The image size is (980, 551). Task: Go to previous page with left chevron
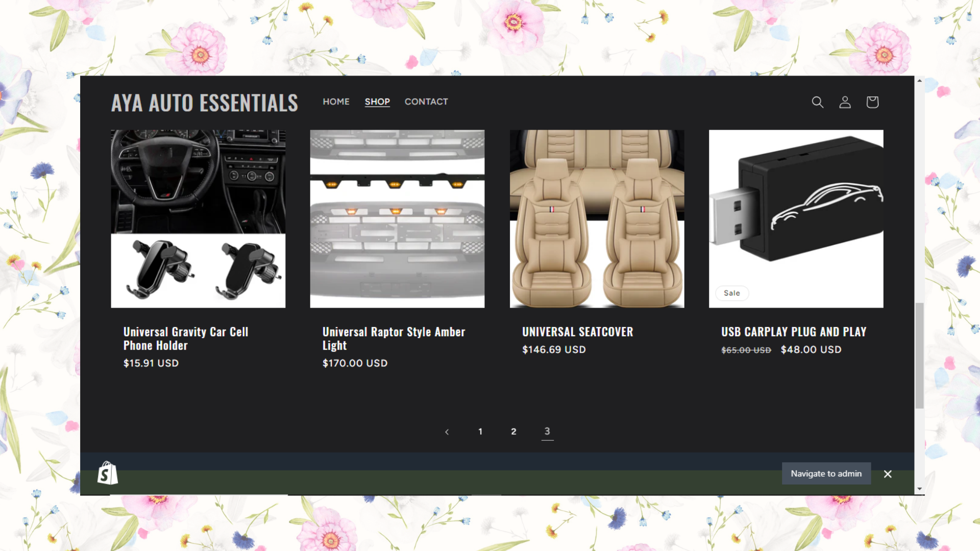pos(447,432)
